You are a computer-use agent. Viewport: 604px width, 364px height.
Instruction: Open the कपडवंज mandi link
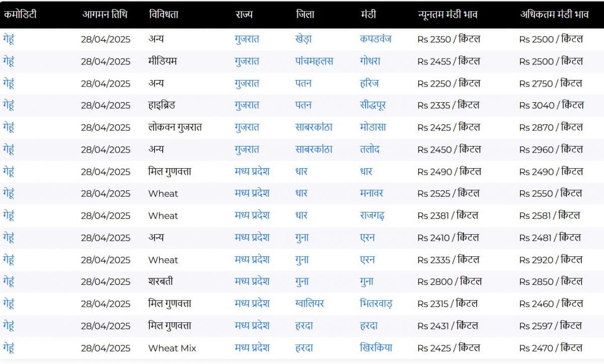click(x=375, y=39)
